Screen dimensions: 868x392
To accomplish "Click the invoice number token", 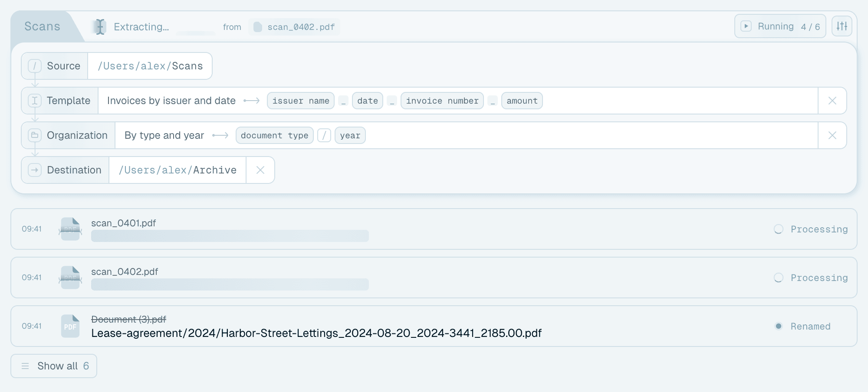I will (x=442, y=101).
